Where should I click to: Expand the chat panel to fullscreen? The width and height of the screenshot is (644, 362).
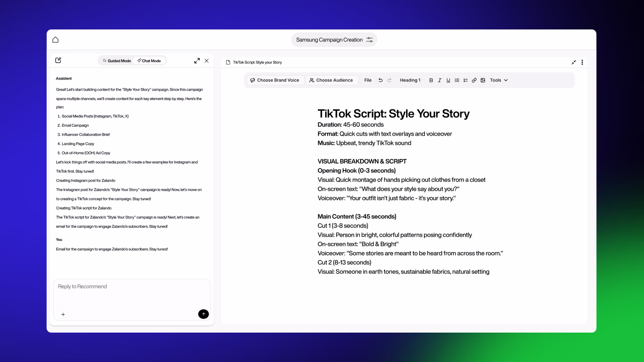click(x=197, y=61)
